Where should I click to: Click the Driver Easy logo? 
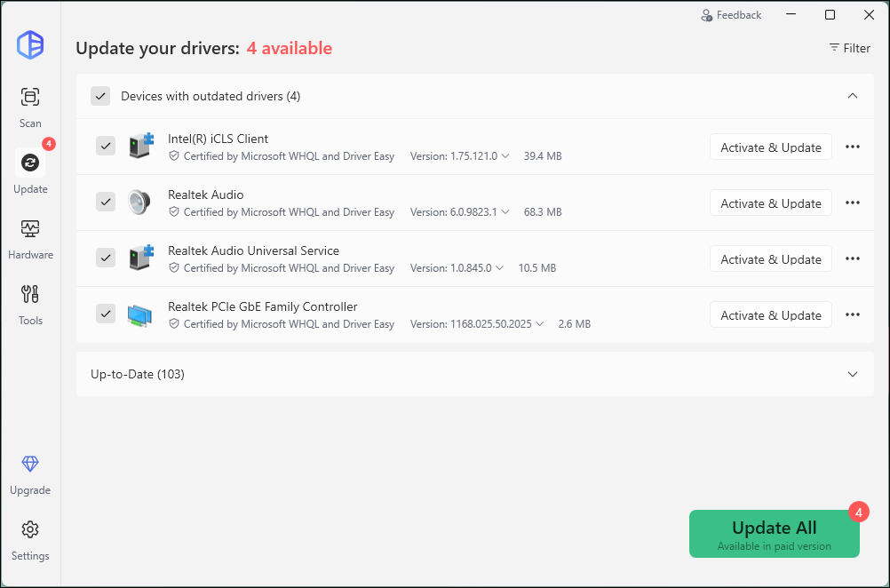pos(30,44)
